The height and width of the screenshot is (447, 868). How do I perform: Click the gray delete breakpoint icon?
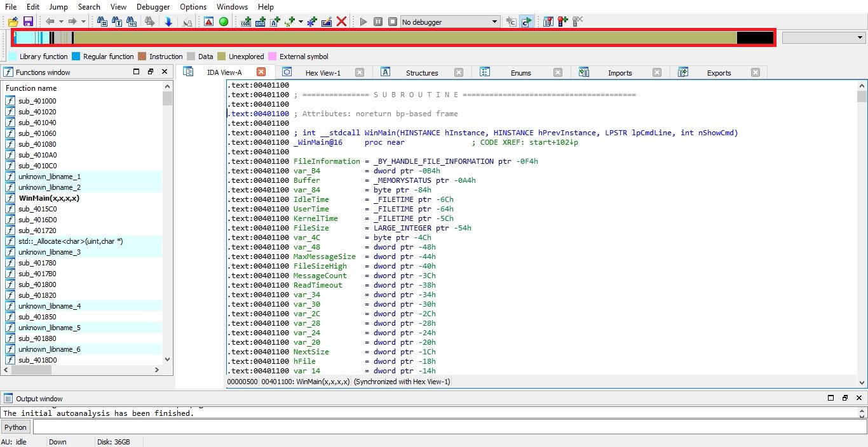[578, 22]
